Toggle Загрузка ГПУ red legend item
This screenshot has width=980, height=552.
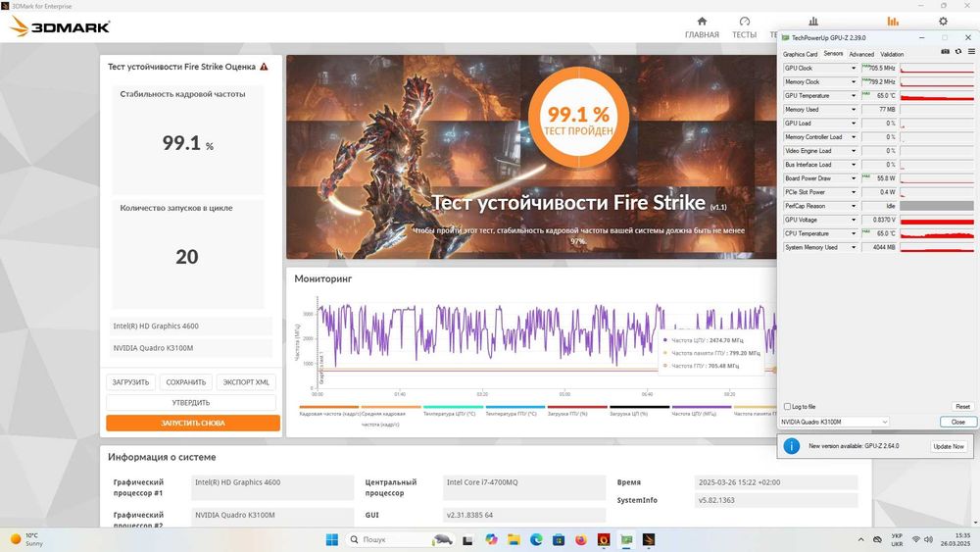[x=577, y=410]
